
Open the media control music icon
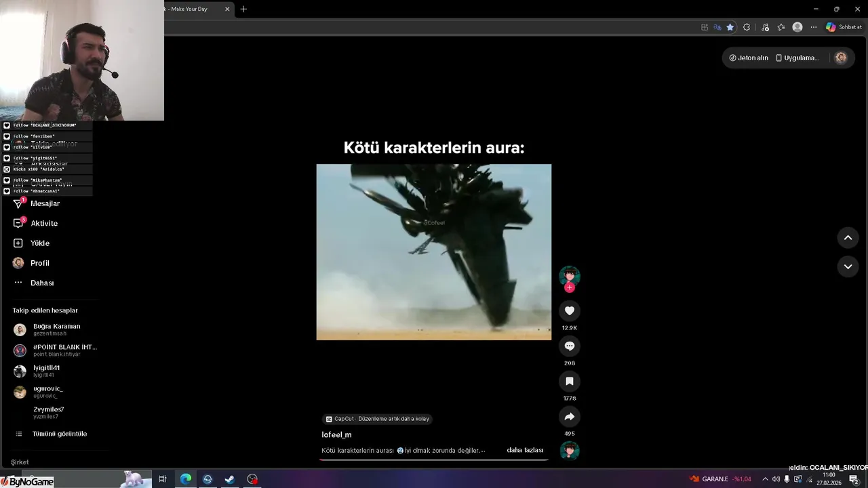[x=766, y=27]
